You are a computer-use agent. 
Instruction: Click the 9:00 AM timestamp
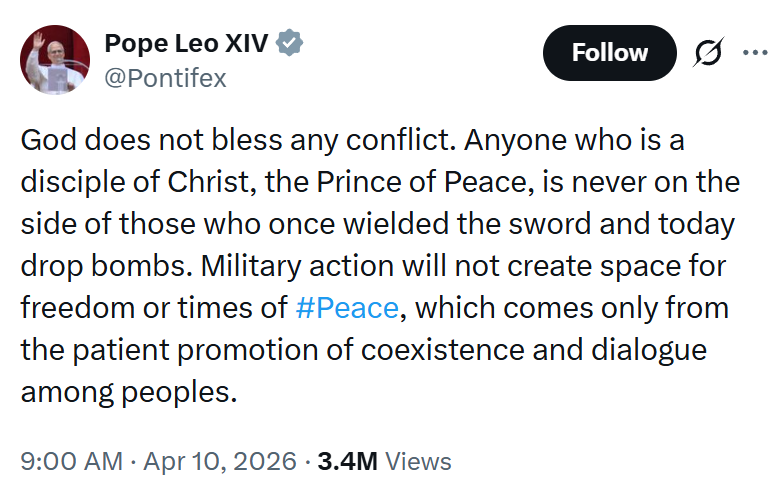pos(70,462)
